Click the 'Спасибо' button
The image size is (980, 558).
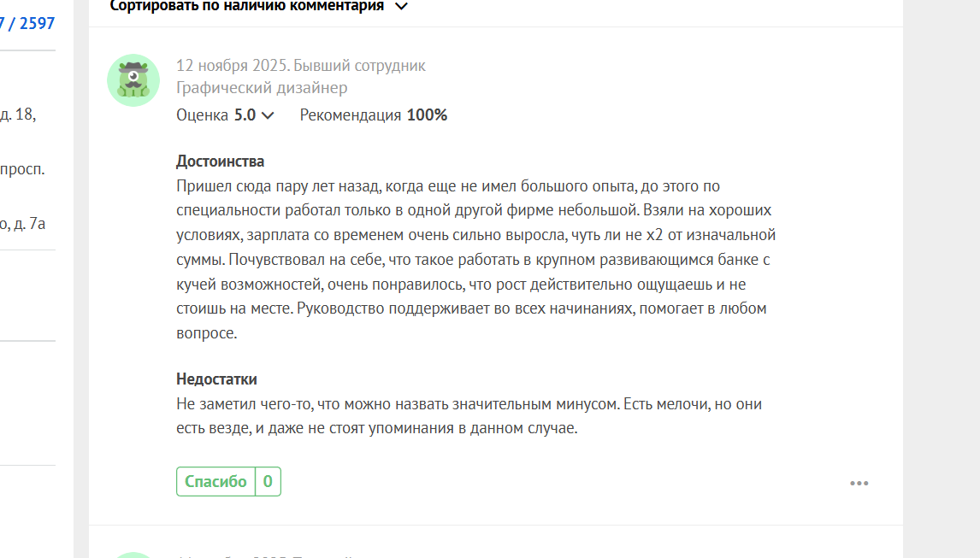click(x=215, y=482)
